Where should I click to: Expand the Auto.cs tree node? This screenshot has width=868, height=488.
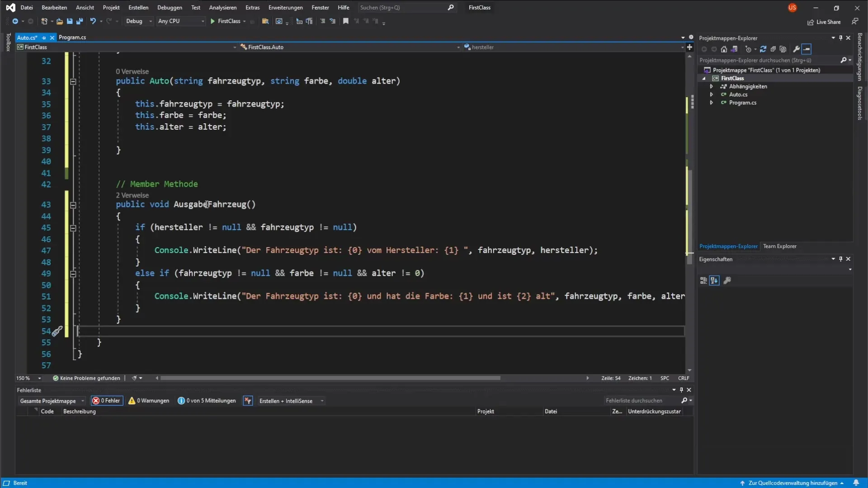click(712, 94)
